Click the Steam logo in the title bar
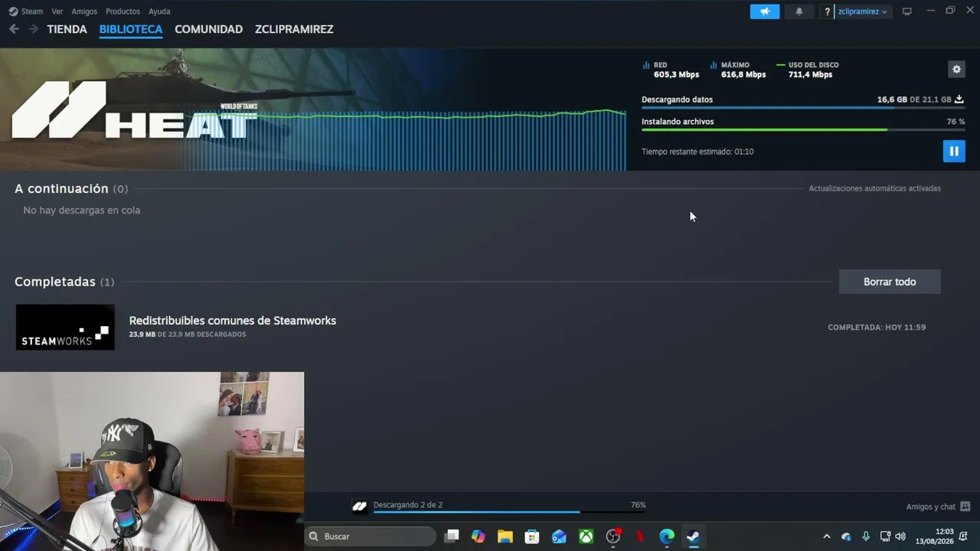 tap(13, 11)
